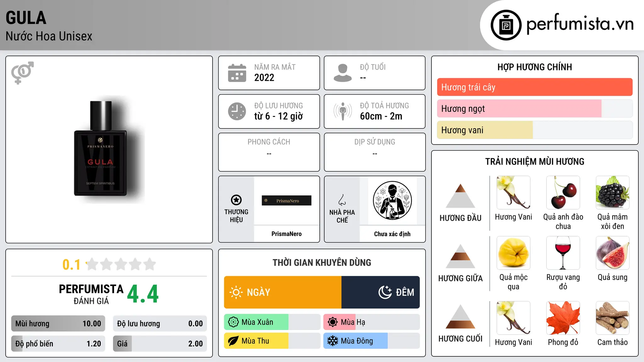Click the release year 2022 value
Image resolution: width=644 pixels, height=362 pixels.
[x=264, y=78]
